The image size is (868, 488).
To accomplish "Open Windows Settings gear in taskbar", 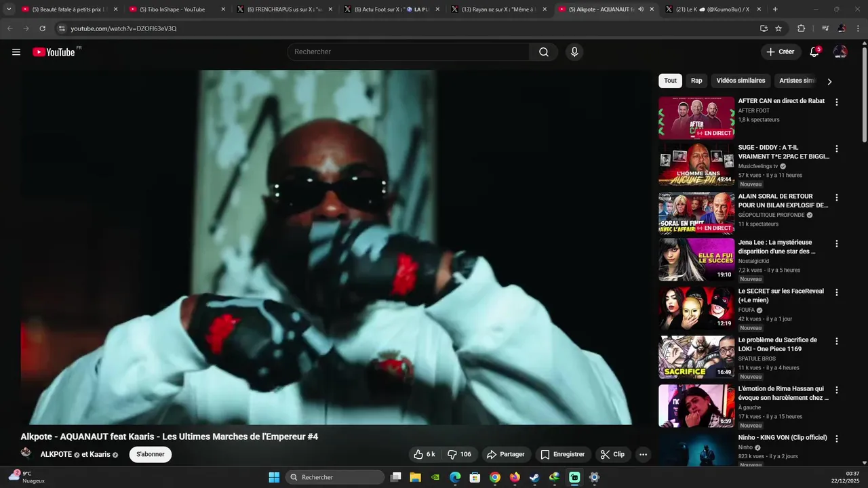I will [594, 477].
